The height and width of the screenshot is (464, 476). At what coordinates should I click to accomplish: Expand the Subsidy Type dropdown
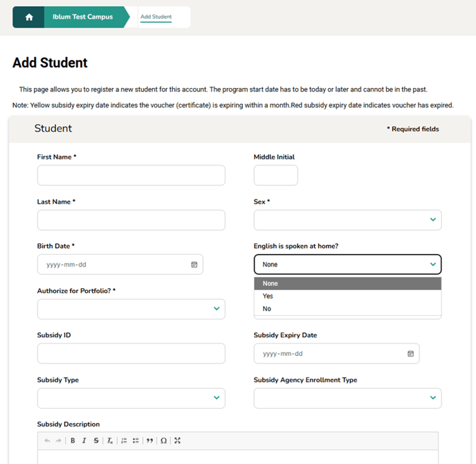131,398
